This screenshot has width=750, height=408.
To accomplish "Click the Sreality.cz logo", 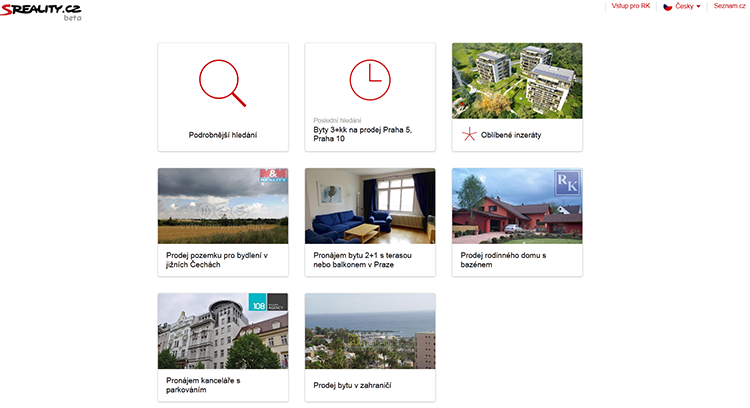I will [42, 11].
